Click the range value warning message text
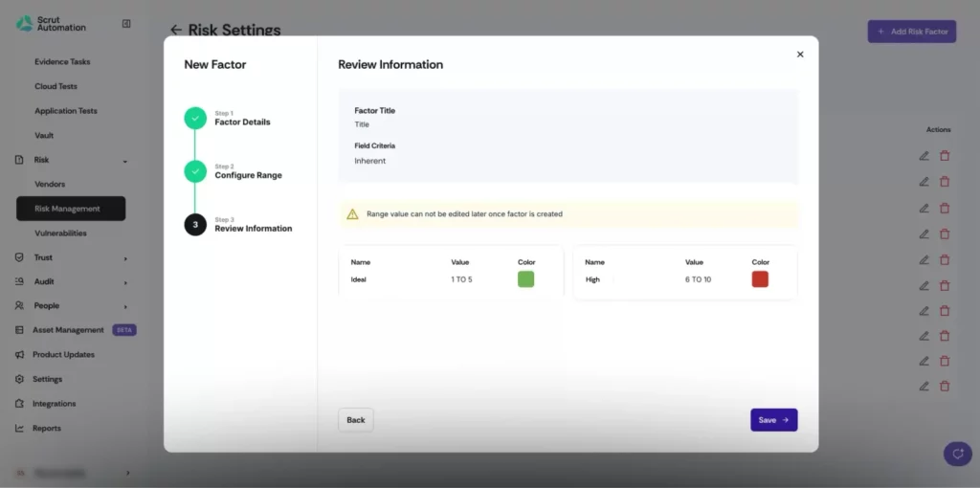980x488 pixels. 464,213
